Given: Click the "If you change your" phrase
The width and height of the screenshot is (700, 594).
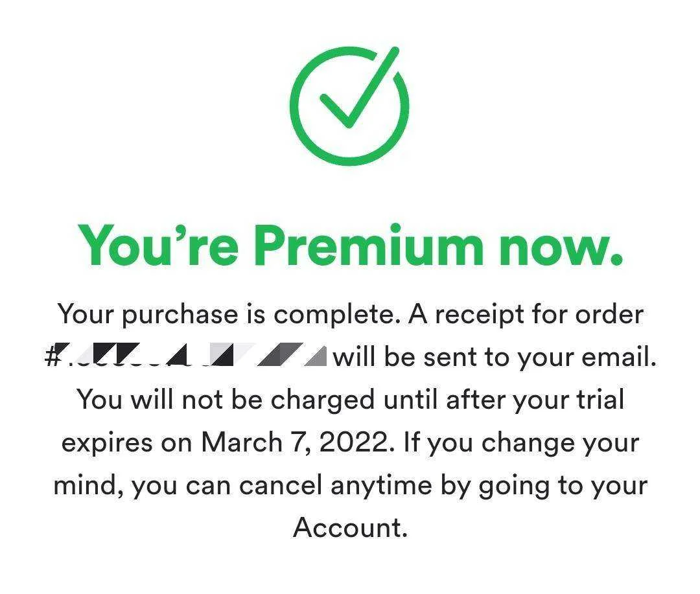Looking at the screenshot, I should (x=520, y=443).
